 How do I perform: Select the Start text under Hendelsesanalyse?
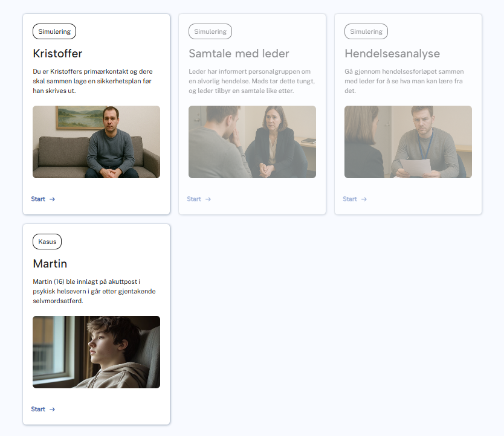click(x=350, y=199)
